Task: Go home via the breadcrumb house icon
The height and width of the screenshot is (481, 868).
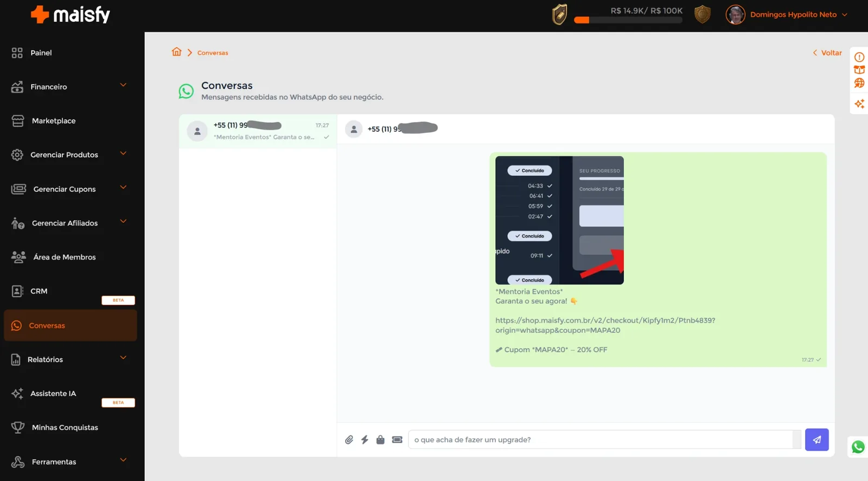Action: tap(176, 52)
